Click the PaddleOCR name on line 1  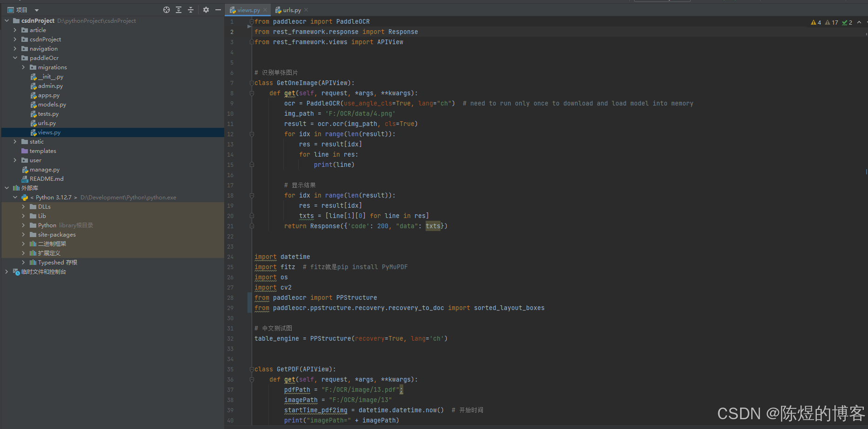(353, 21)
